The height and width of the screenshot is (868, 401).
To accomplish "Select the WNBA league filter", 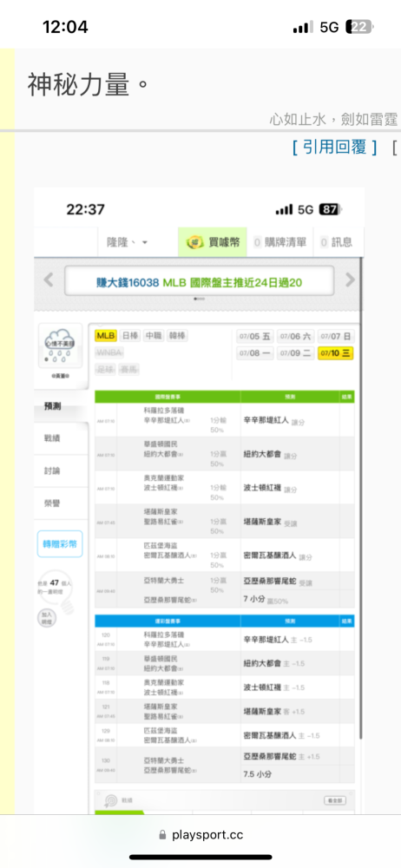I will tap(109, 352).
